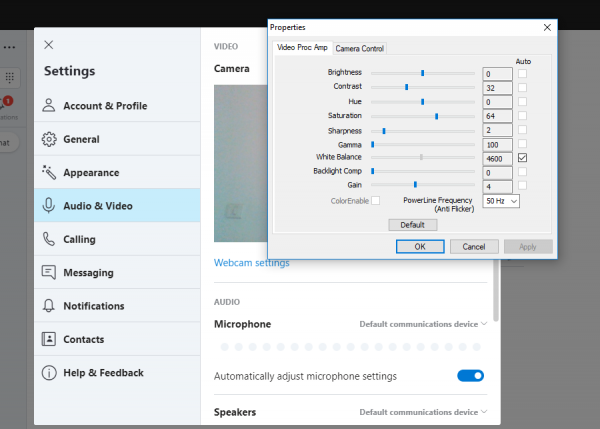This screenshot has width=600, height=429.
Task: Open the Webcam settings link
Action: 251,263
